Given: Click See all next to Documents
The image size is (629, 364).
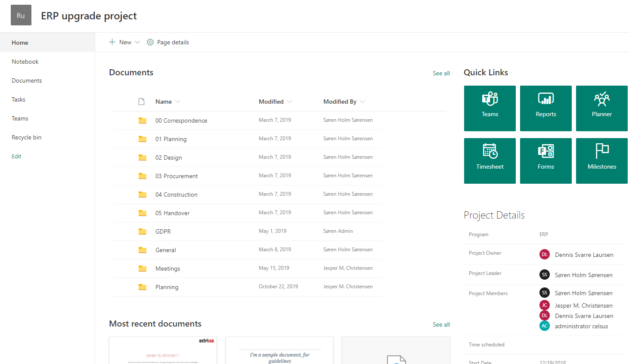Looking at the screenshot, I should click(x=441, y=73).
